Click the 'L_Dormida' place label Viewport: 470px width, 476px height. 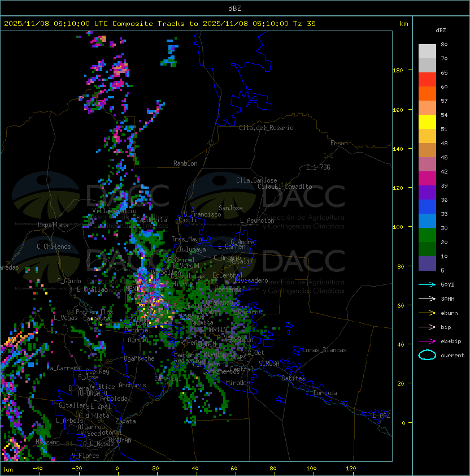point(321,393)
